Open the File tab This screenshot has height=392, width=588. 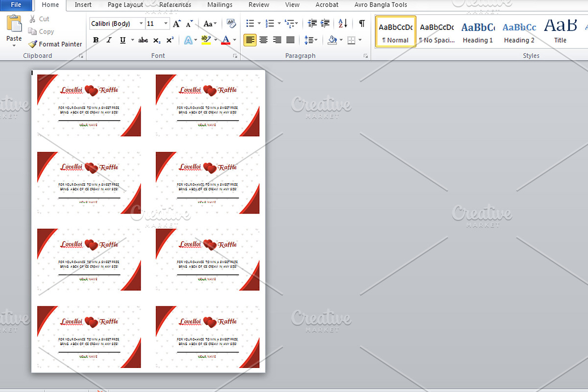tap(16, 5)
